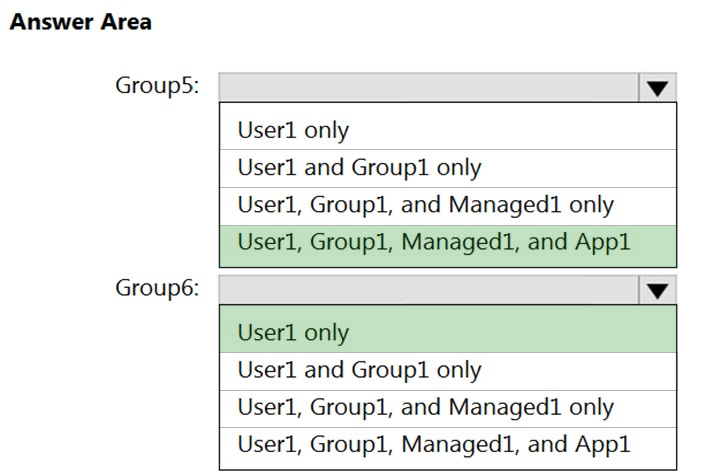This screenshot has height=476, width=713.
Task: Click the Group5 label
Action: [157, 85]
